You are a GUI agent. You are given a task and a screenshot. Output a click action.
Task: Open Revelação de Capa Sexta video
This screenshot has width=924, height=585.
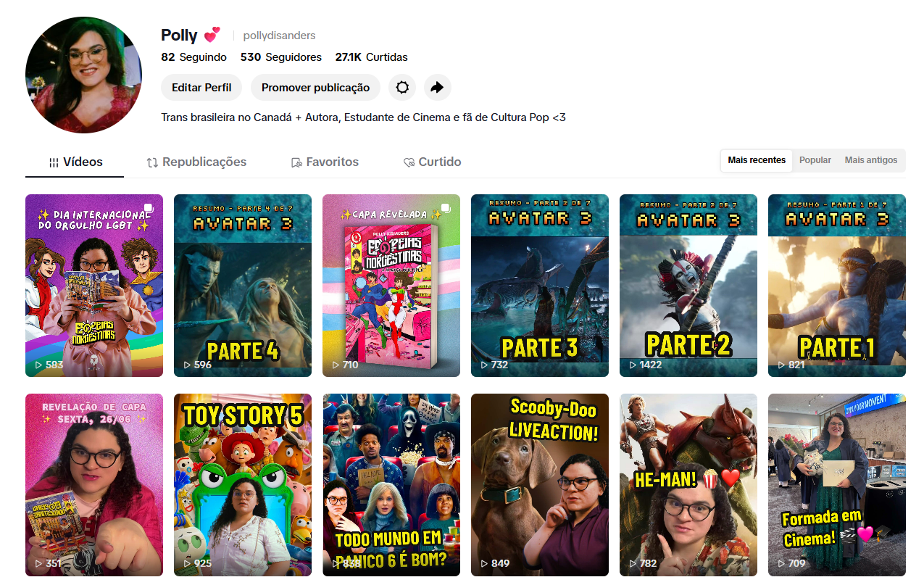(94, 485)
